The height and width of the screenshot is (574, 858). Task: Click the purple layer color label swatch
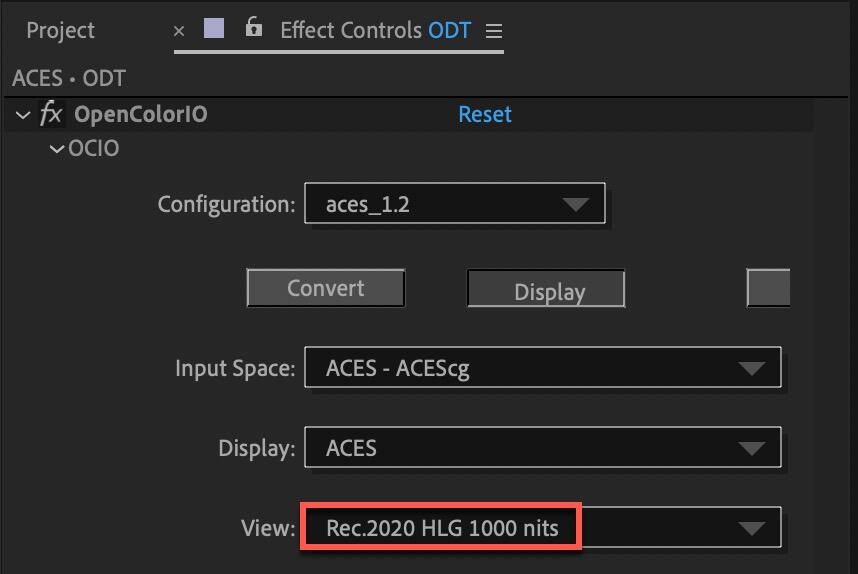click(214, 28)
